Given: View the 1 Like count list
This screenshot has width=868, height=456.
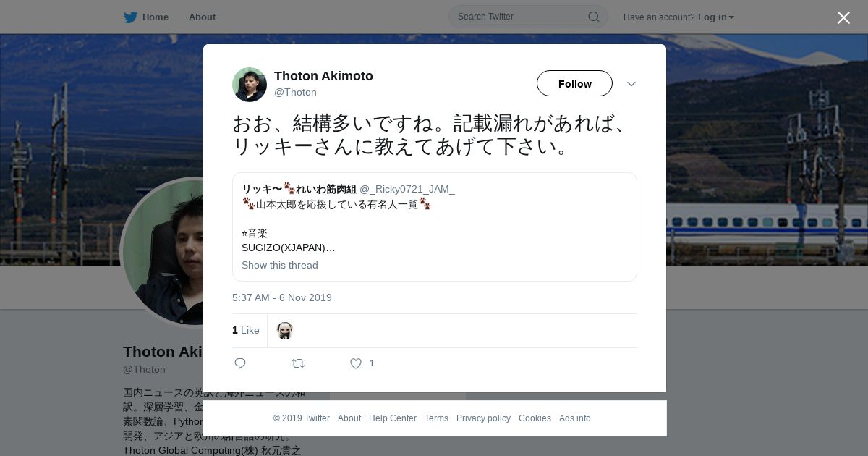Looking at the screenshot, I should point(246,331).
